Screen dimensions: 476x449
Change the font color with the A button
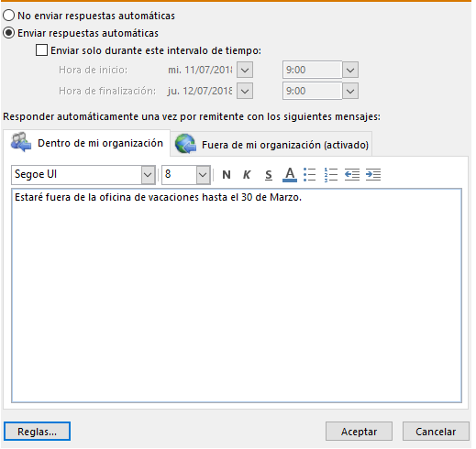coord(290,175)
